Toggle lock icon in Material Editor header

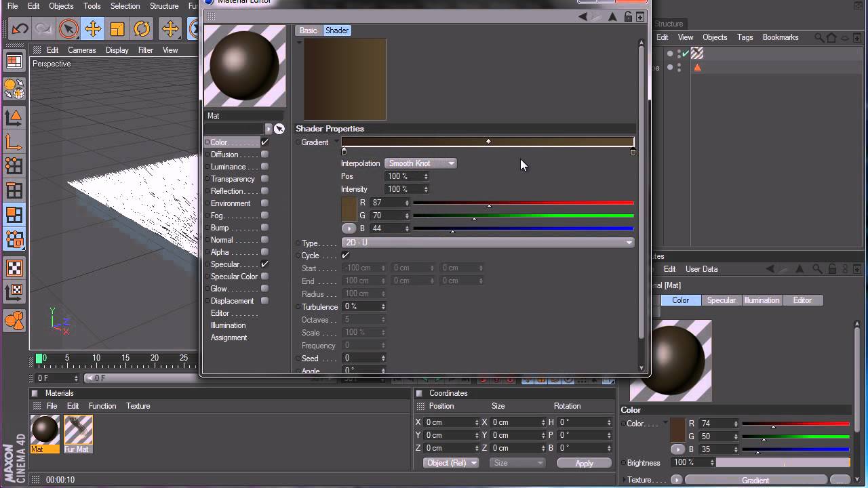pyautogui.click(x=628, y=17)
